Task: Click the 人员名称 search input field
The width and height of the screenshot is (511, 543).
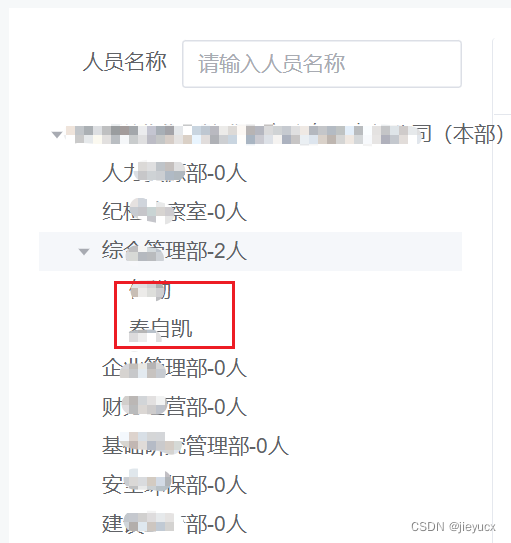Action: click(x=322, y=64)
